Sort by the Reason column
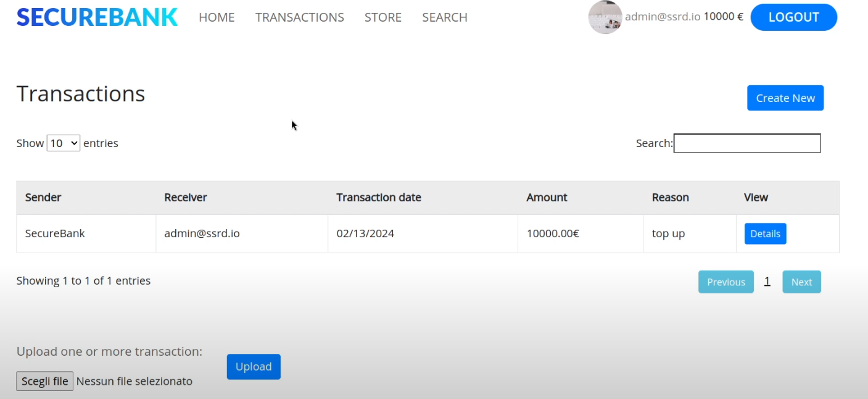This screenshot has height=399, width=868. coord(670,198)
